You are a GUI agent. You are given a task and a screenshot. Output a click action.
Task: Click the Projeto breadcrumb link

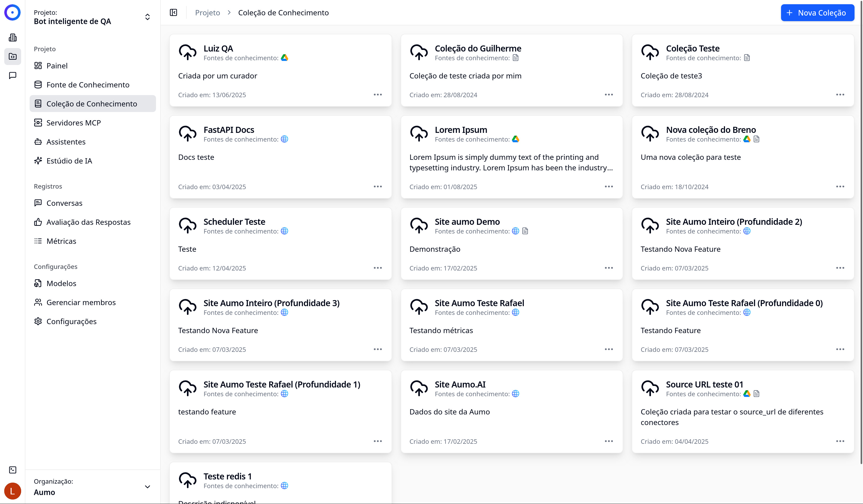(207, 13)
